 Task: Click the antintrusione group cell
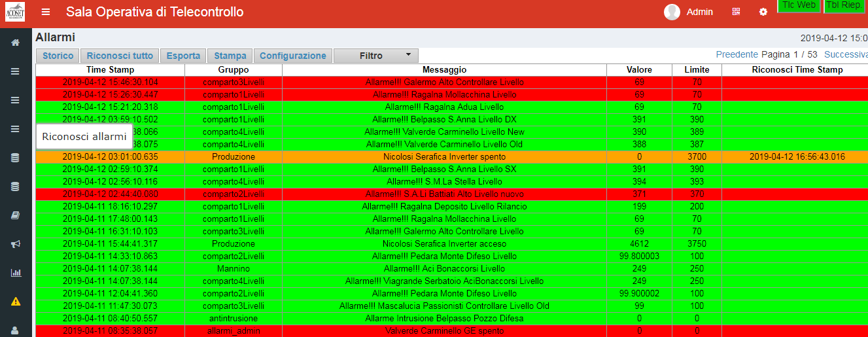pyautogui.click(x=234, y=319)
